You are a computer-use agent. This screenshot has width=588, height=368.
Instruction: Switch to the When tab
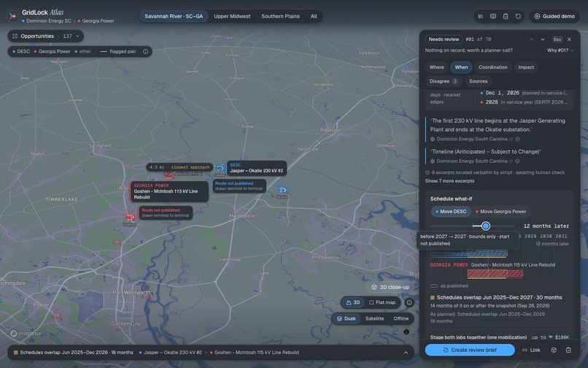461,67
